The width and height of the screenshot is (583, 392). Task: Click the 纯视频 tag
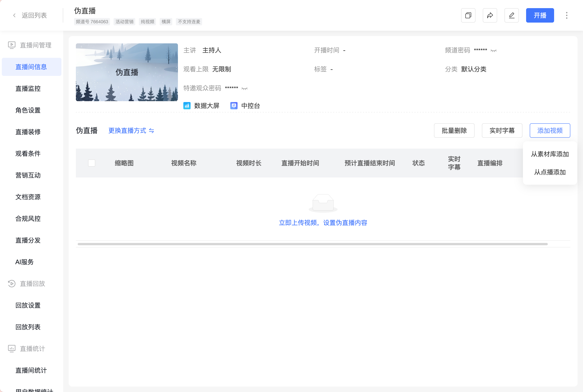click(x=147, y=22)
